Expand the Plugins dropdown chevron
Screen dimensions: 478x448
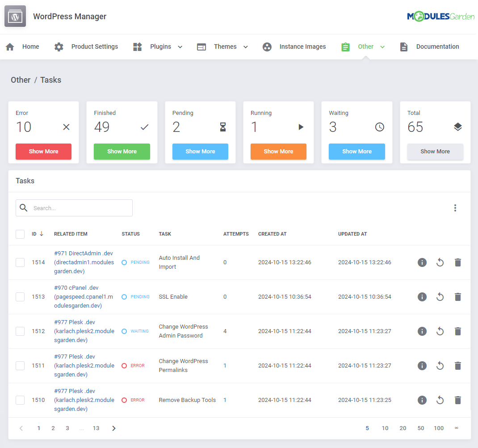click(x=180, y=47)
